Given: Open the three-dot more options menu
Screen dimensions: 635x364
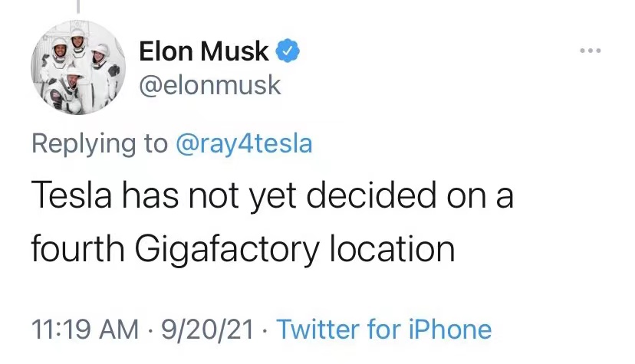Looking at the screenshot, I should point(591,51).
